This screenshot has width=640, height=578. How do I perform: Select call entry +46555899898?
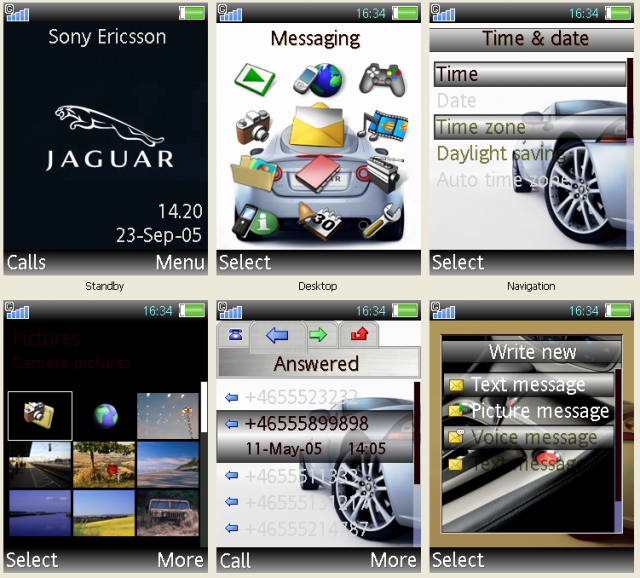click(x=315, y=436)
